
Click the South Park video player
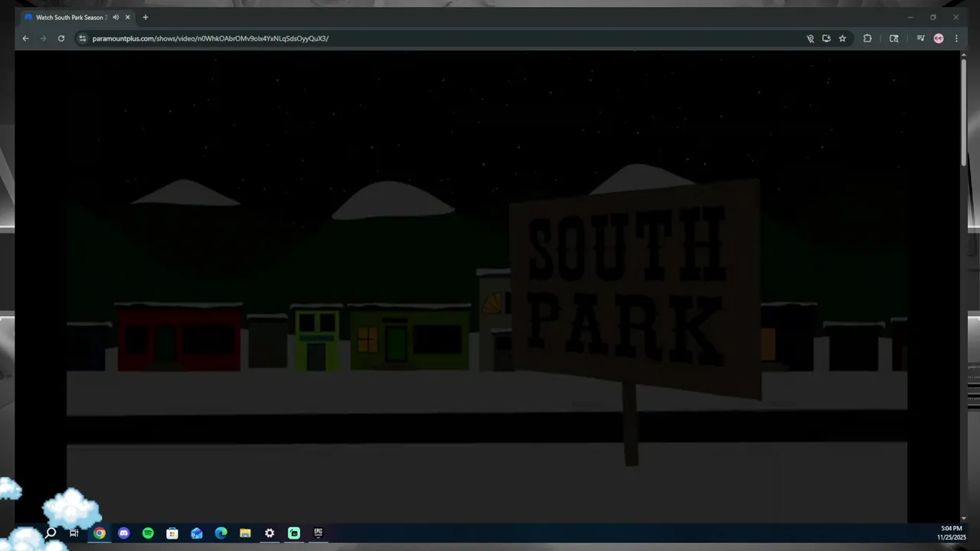[x=487, y=287]
